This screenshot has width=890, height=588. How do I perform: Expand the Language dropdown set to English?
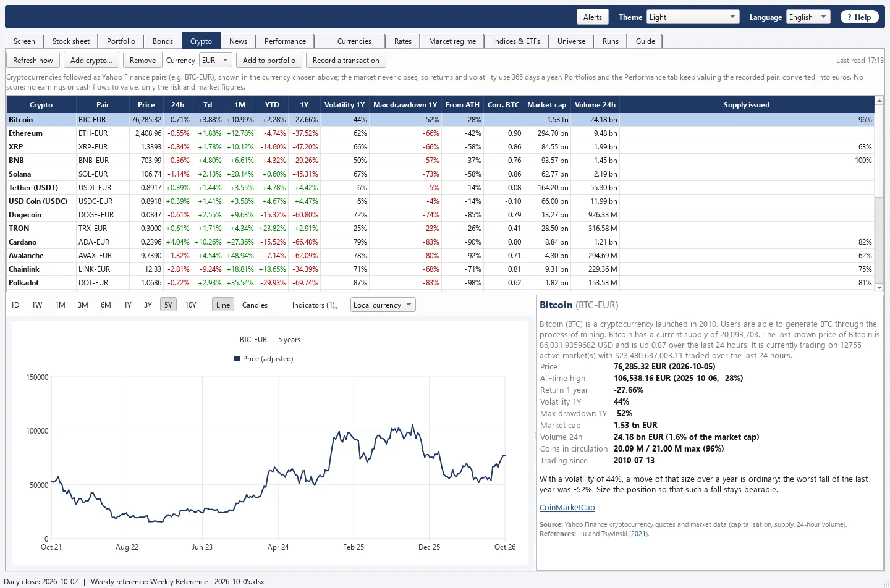[x=808, y=17]
